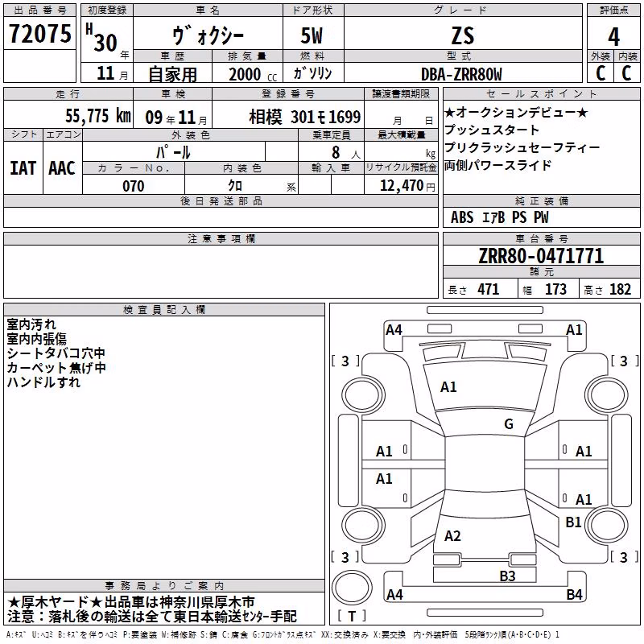
Task: Select lot number 72075
Action: coord(39,33)
